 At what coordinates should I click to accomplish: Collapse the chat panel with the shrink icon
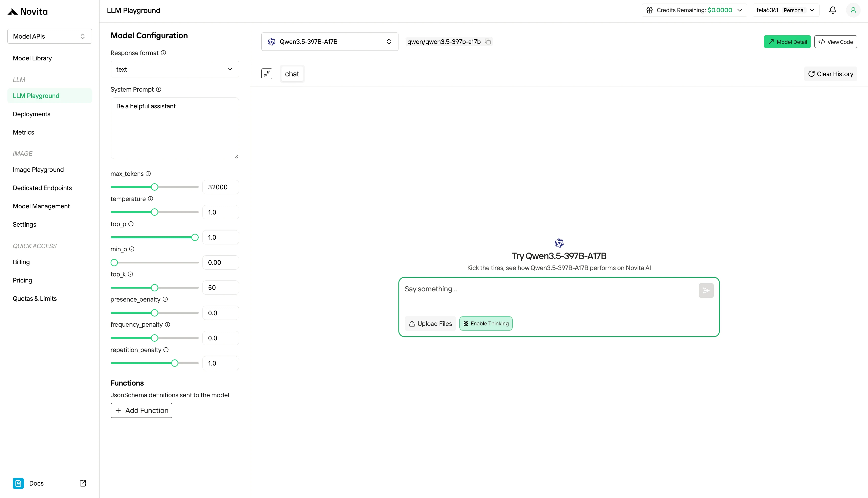tap(267, 74)
